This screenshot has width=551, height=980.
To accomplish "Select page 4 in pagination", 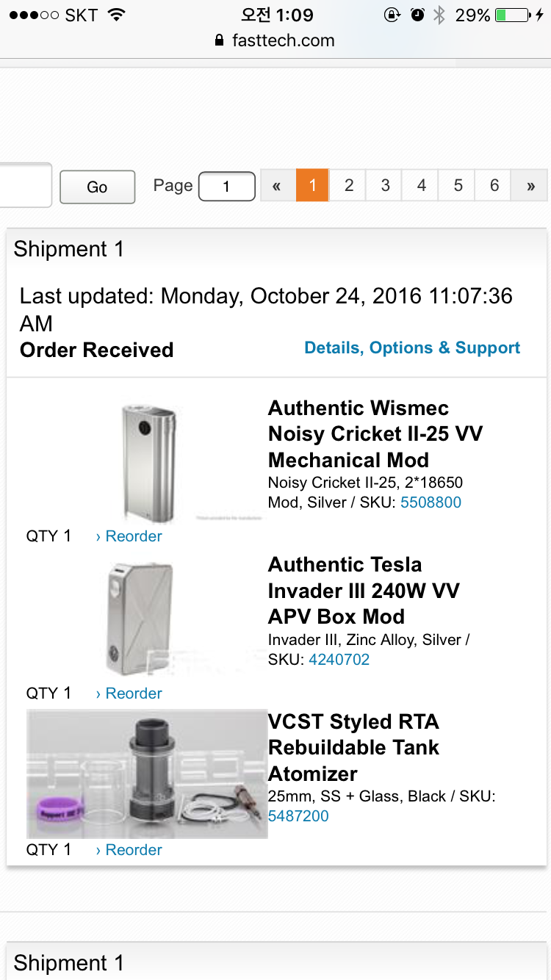I will (x=422, y=186).
